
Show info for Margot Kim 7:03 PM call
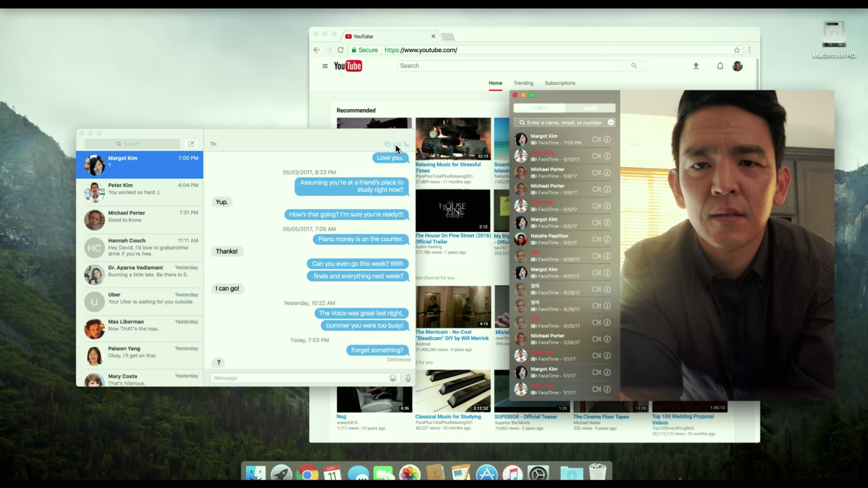pyautogui.click(x=607, y=140)
